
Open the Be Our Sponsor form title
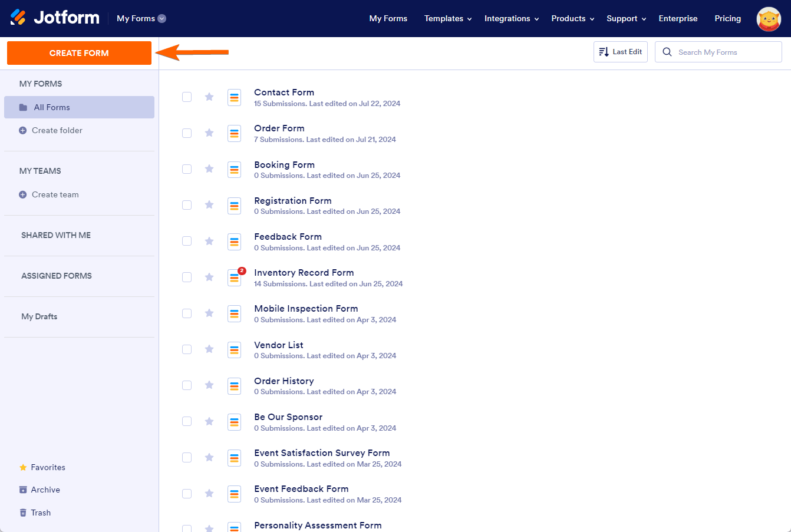[288, 417]
